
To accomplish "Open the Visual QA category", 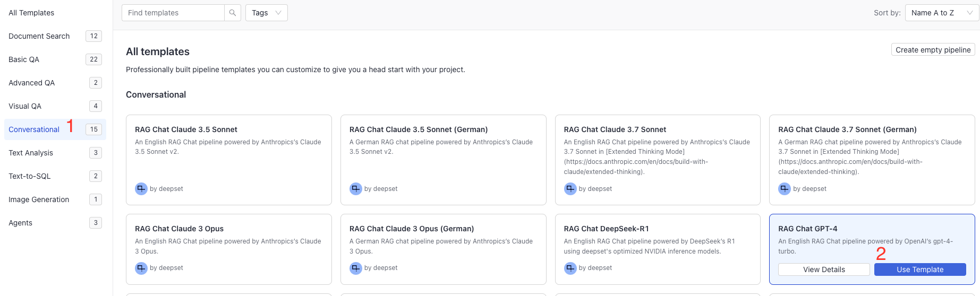I will 55,106.
